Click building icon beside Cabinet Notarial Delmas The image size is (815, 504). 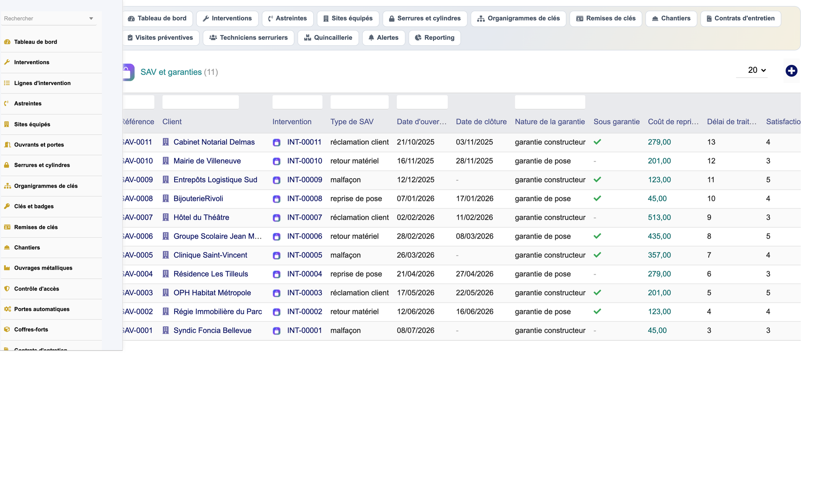click(x=166, y=142)
